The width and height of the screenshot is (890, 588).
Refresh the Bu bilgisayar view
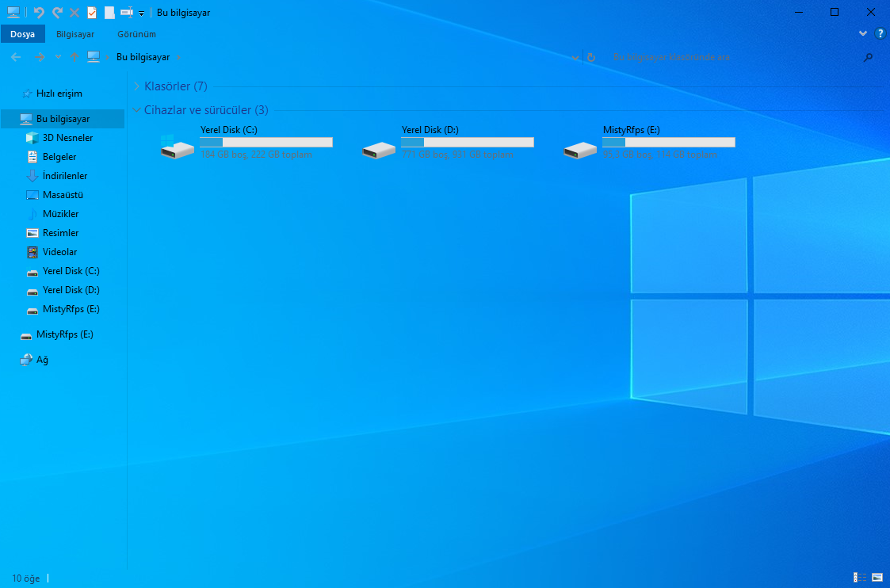coord(591,57)
